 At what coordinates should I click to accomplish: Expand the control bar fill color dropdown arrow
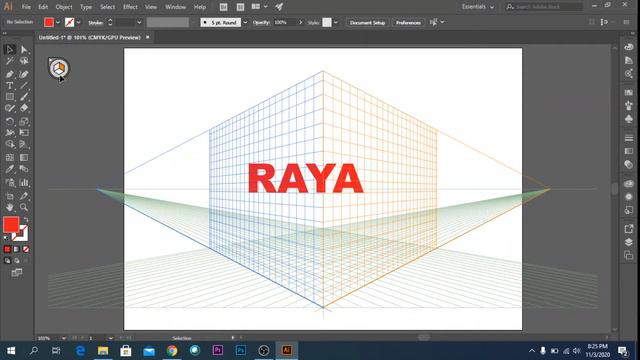(x=58, y=22)
